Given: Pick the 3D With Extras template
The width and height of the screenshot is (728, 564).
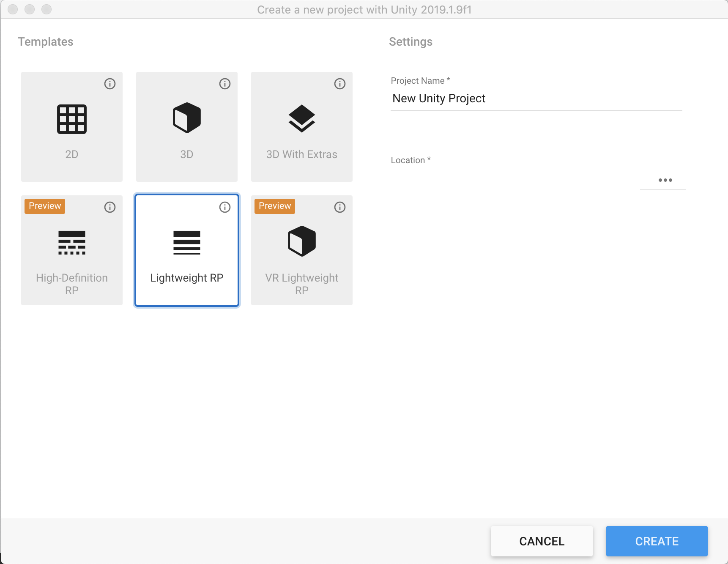Looking at the screenshot, I should click(302, 127).
